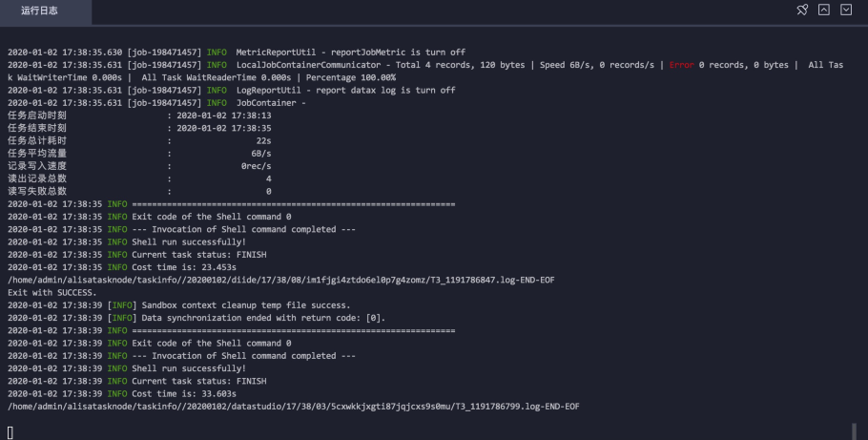Click the 'Exit with SUCCESS.' line
Image resolution: width=868 pixels, height=440 pixels.
(x=52, y=293)
